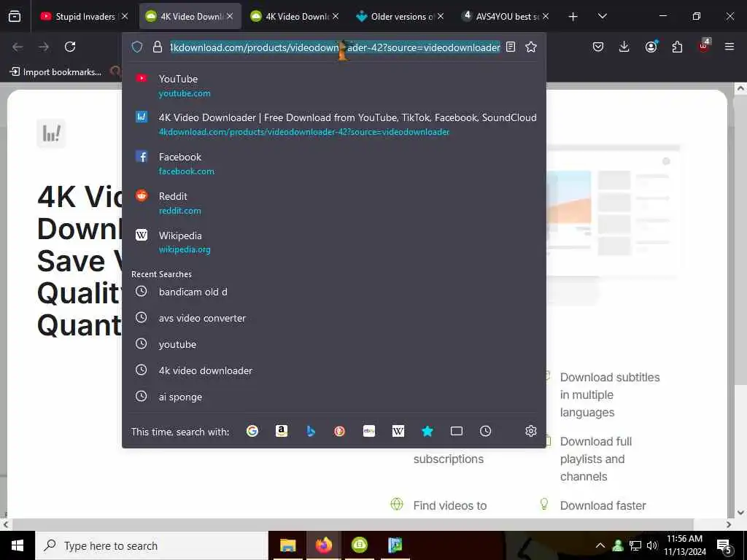Viewport: 747px width, 560px height.
Task: Open Firefox account icon
Action: click(651, 47)
